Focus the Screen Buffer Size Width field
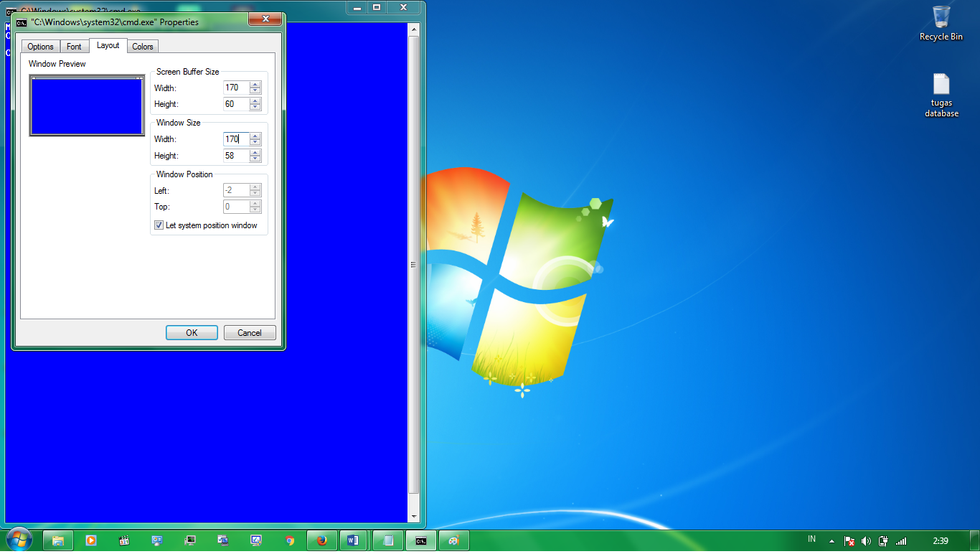 (x=237, y=88)
